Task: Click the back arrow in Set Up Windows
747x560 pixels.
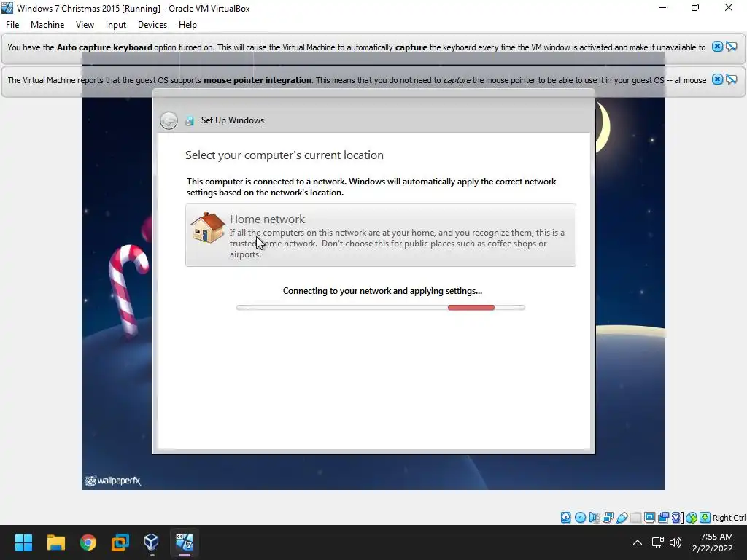Action: click(169, 120)
